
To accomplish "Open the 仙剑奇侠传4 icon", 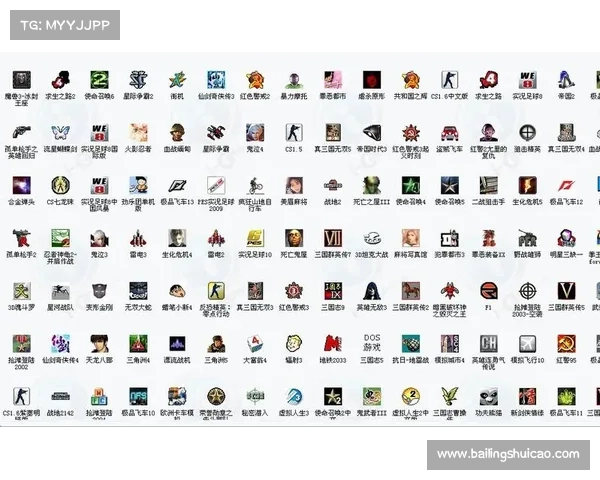I will [60, 344].
